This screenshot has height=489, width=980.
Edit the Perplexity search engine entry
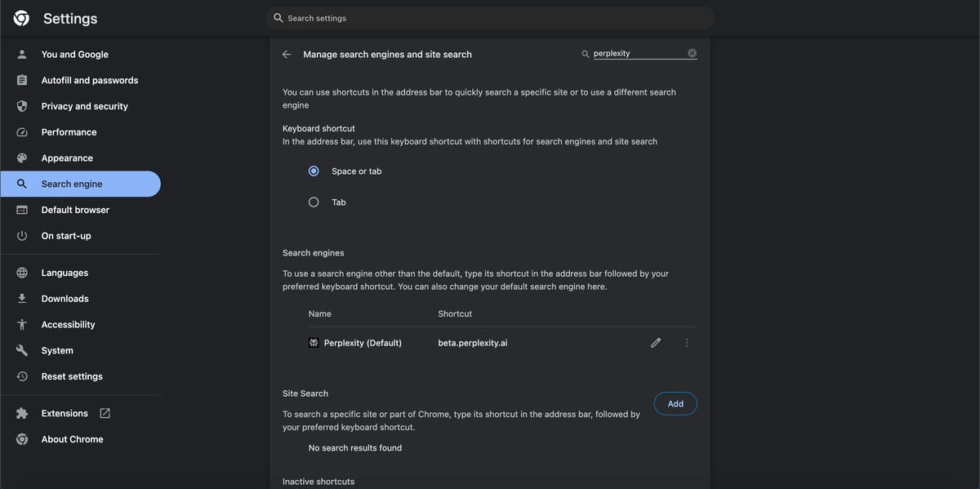(655, 343)
